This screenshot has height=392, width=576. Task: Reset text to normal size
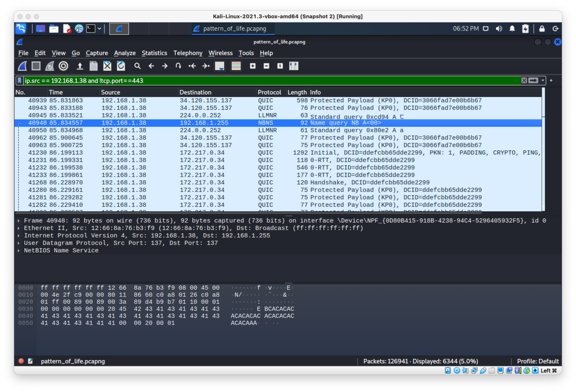pyautogui.click(x=280, y=66)
